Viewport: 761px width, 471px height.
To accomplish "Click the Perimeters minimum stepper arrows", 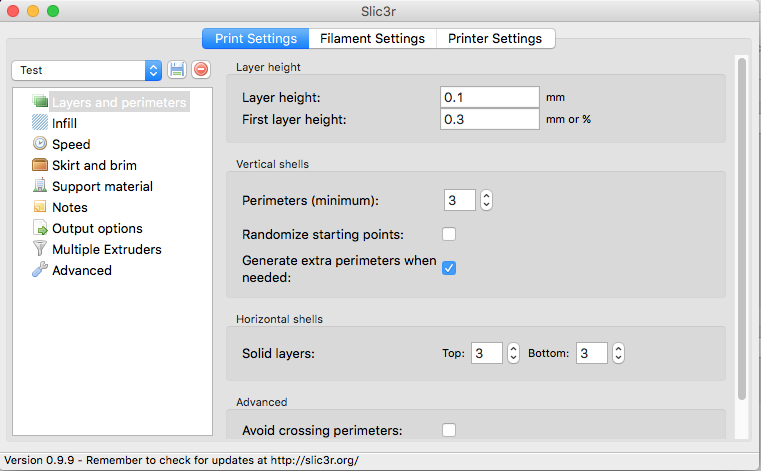I will (x=486, y=200).
